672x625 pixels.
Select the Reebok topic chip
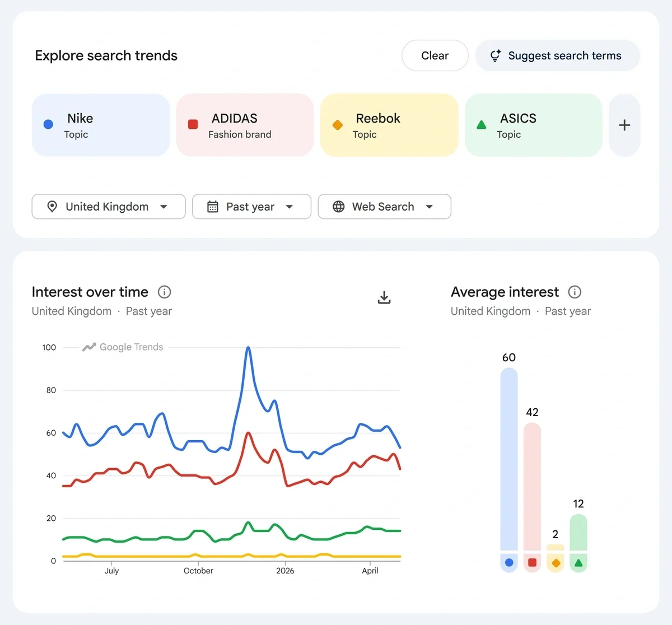[x=389, y=125]
